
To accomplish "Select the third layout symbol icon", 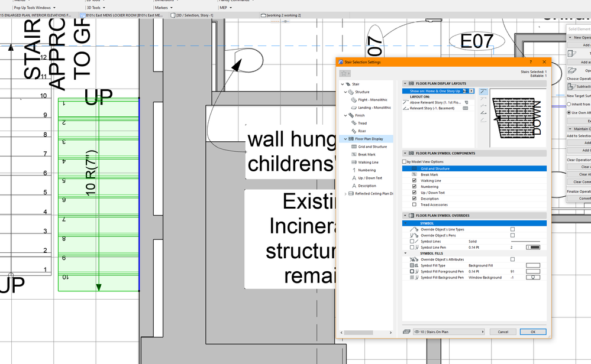I will click(x=483, y=106).
